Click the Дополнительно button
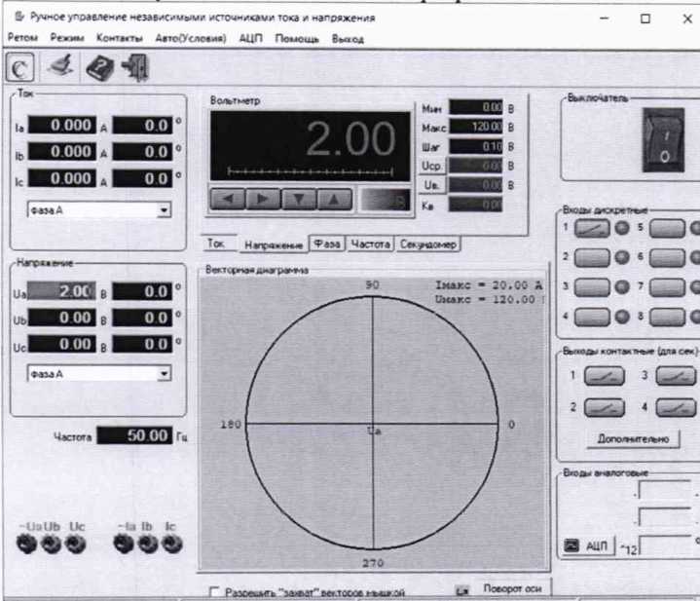 pos(632,439)
